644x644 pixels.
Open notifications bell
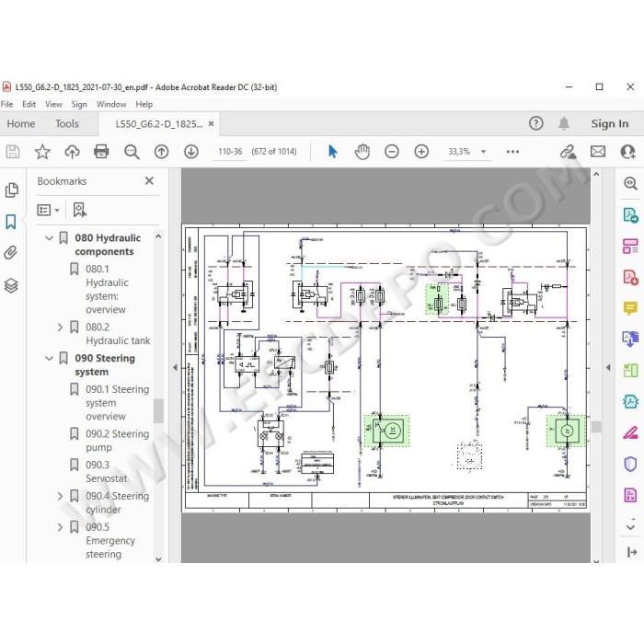click(564, 123)
